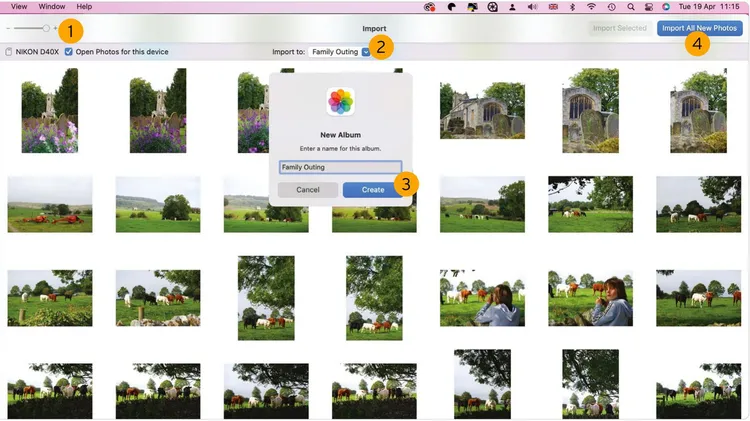Click the Bluetooth menu bar icon
The width and height of the screenshot is (750, 421).
pyautogui.click(x=572, y=7)
